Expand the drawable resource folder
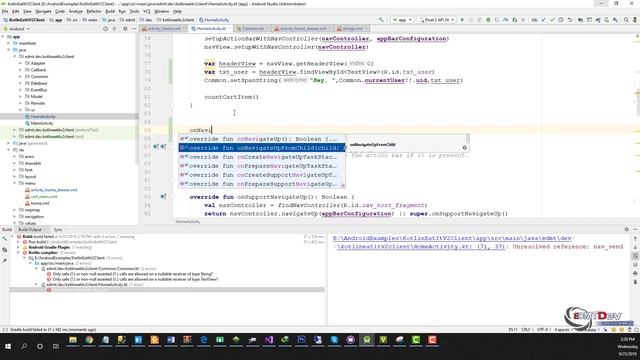The image size is (640, 360). [x=15, y=163]
